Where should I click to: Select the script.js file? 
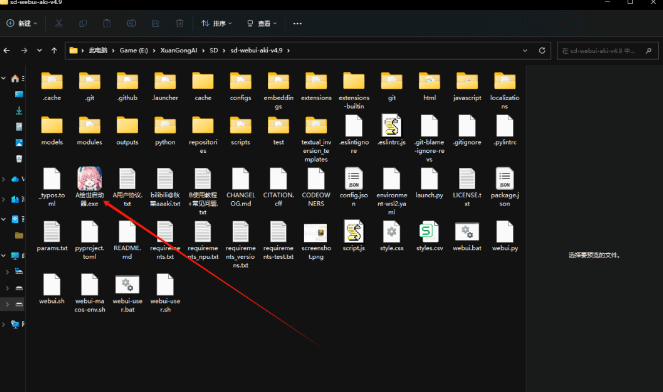pyautogui.click(x=354, y=231)
